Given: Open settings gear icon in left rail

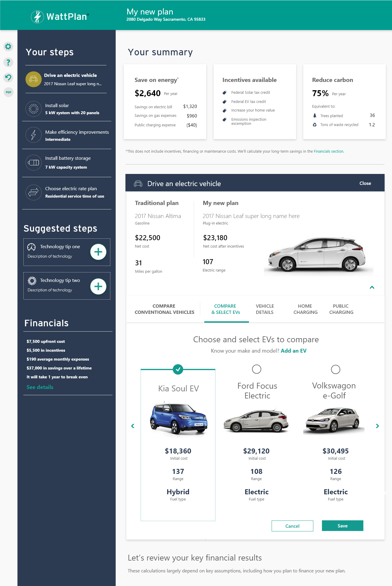Looking at the screenshot, I should (x=8, y=46).
